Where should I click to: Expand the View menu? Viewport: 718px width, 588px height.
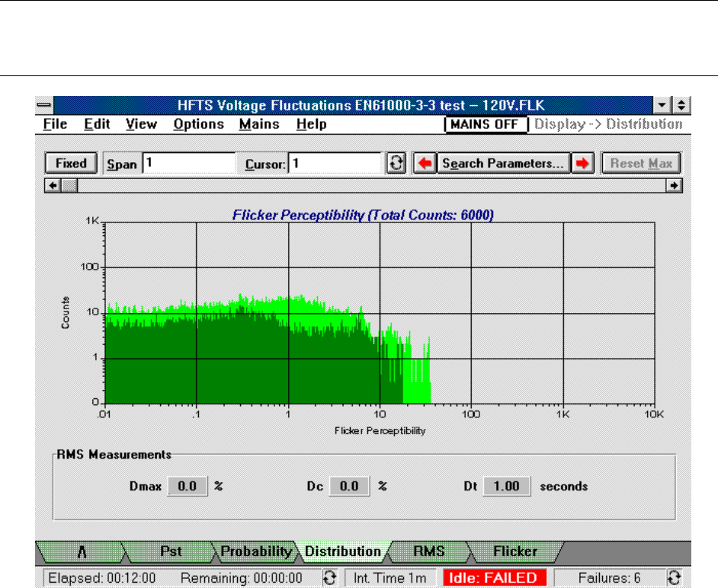[141, 124]
